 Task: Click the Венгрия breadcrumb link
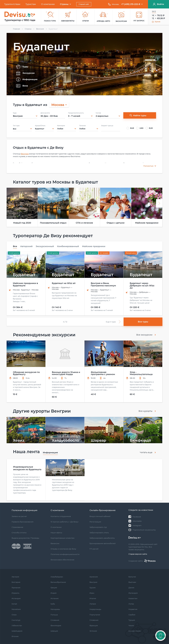pos(40,29)
